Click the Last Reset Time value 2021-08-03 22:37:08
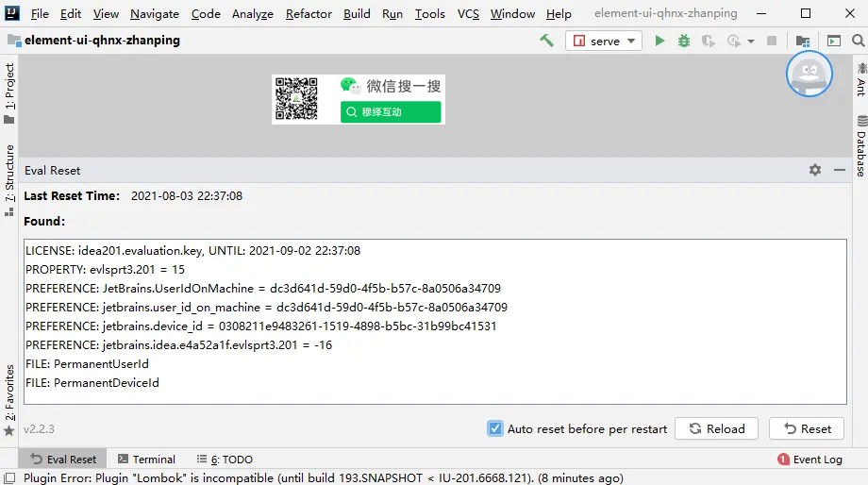 pyautogui.click(x=187, y=196)
